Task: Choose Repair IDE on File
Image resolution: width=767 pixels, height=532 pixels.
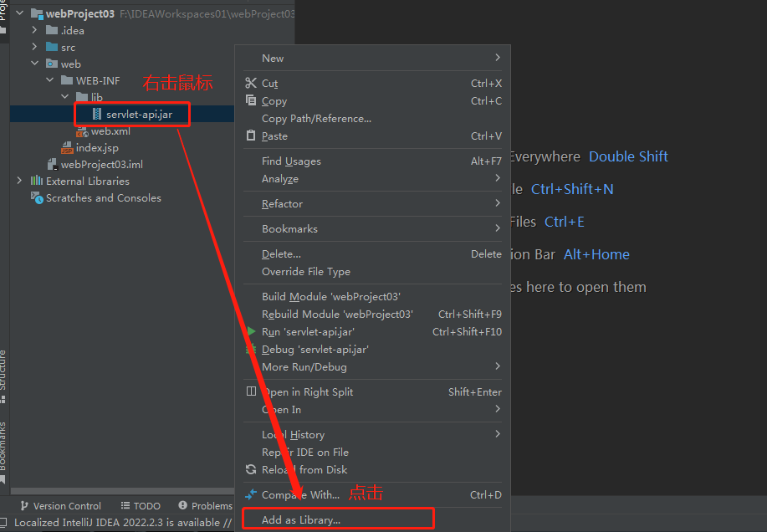Action: (x=373, y=452)
